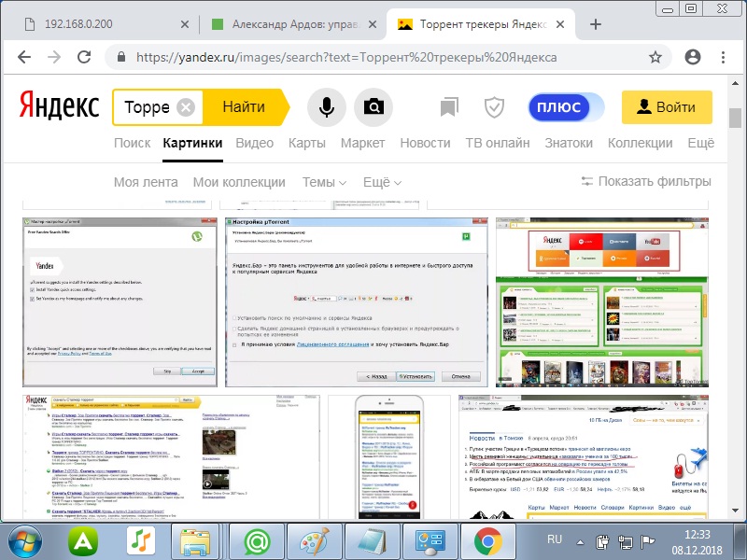Open control panel icon in taskbar

430,541
